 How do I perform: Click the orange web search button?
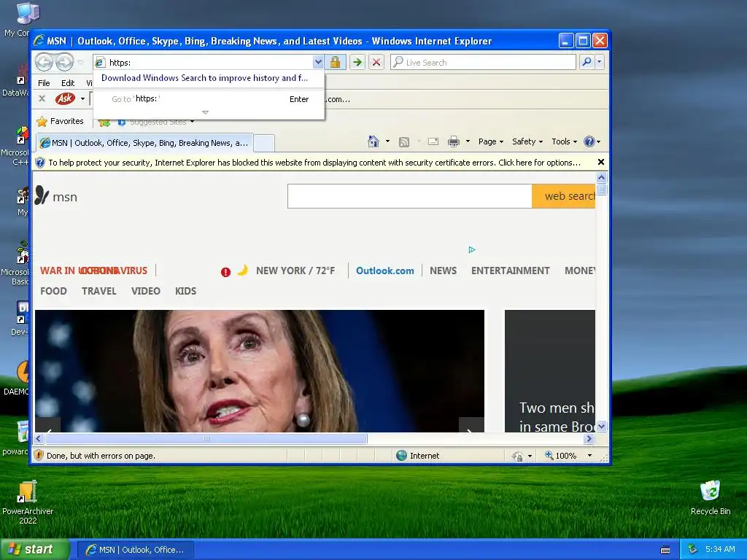point(564,196)
